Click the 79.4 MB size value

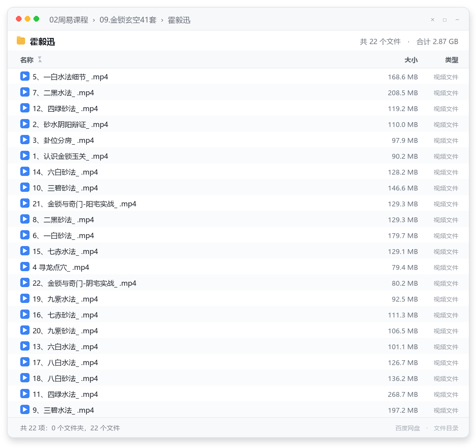[x=405, y=268]
